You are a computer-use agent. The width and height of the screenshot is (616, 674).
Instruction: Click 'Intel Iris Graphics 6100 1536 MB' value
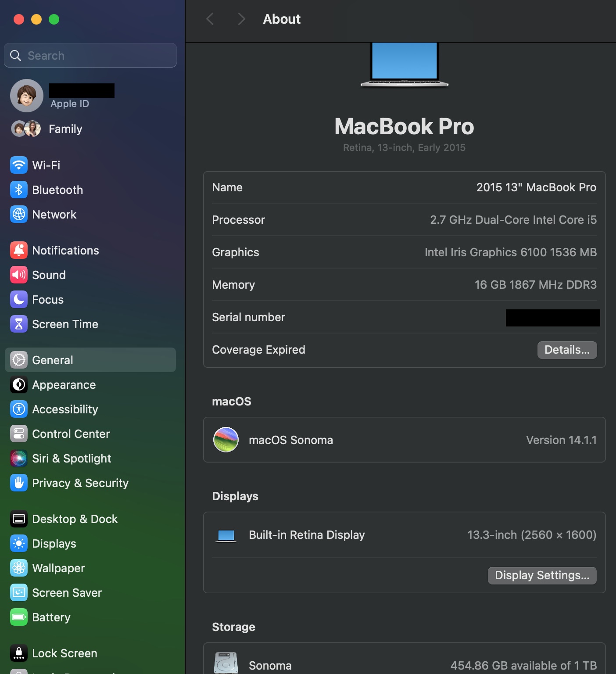(x=511, y=252)
